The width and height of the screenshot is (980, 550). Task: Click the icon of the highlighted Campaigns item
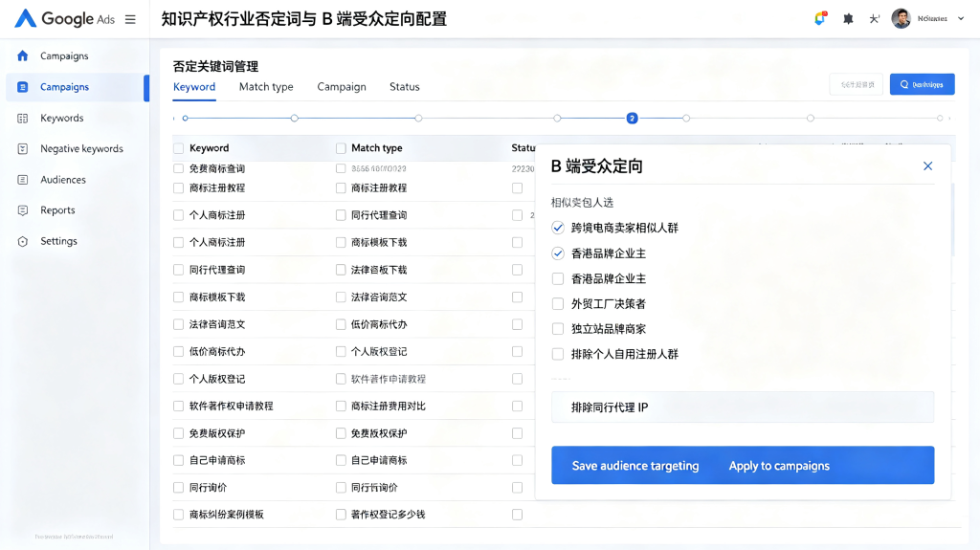[23, 87]
